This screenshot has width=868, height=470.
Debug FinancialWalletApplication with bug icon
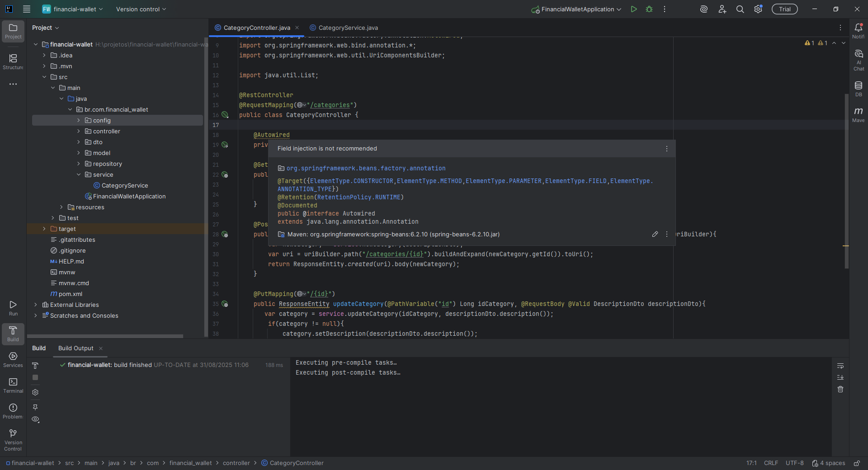click(649, 9)
